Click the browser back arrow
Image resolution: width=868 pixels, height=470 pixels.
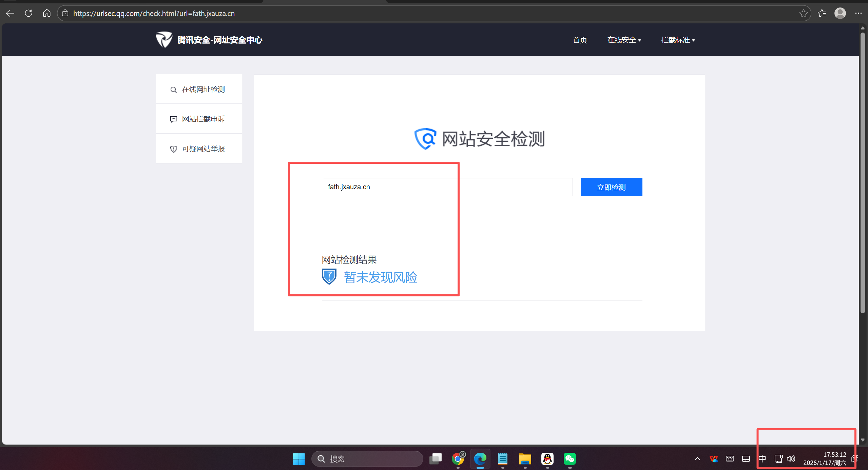[x=10, y=13]
